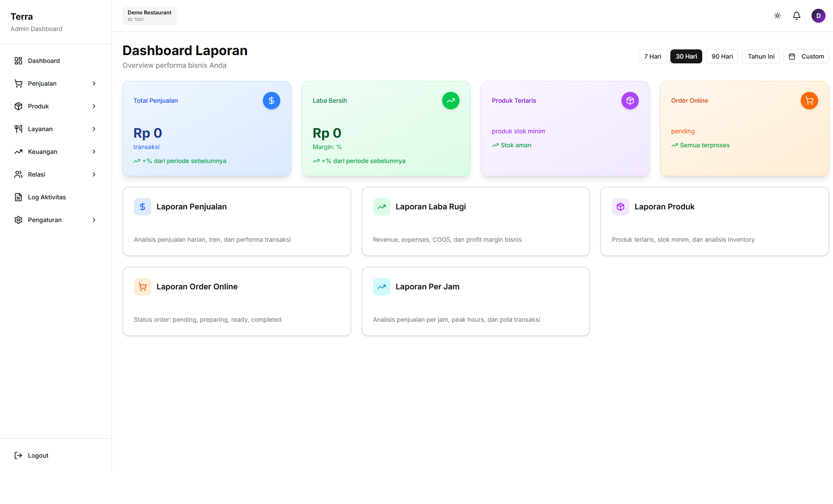Select the Tahun Ini period button
833x504 pixels.
pyautogui.click(x=761, y=56)
